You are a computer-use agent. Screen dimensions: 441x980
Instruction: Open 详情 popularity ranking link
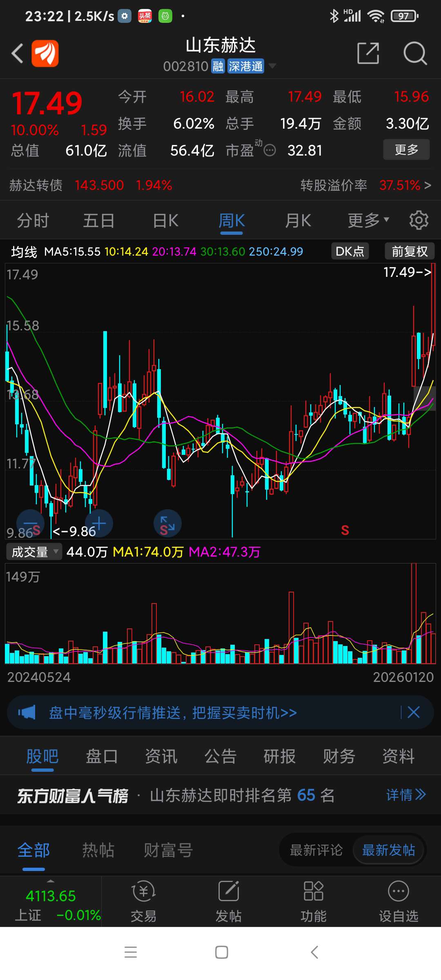point(406,795)
